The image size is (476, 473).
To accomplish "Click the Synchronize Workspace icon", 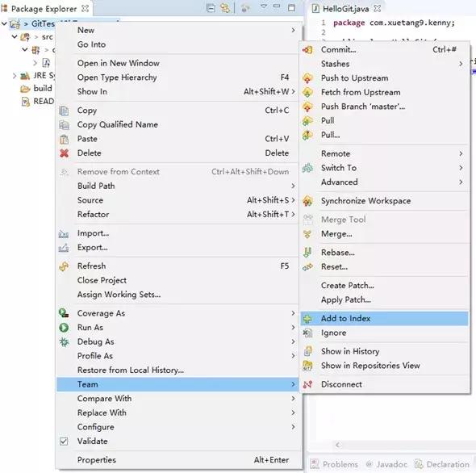I will (307, 201).
